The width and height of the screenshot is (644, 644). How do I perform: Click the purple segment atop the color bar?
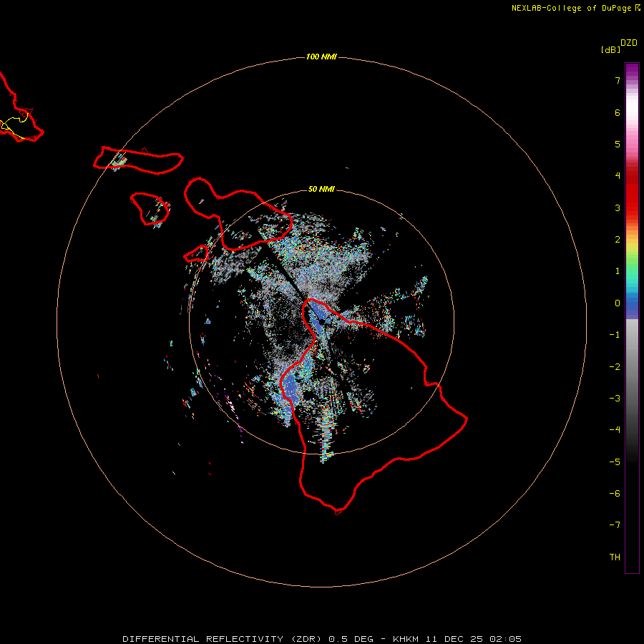tap(632, 71)
